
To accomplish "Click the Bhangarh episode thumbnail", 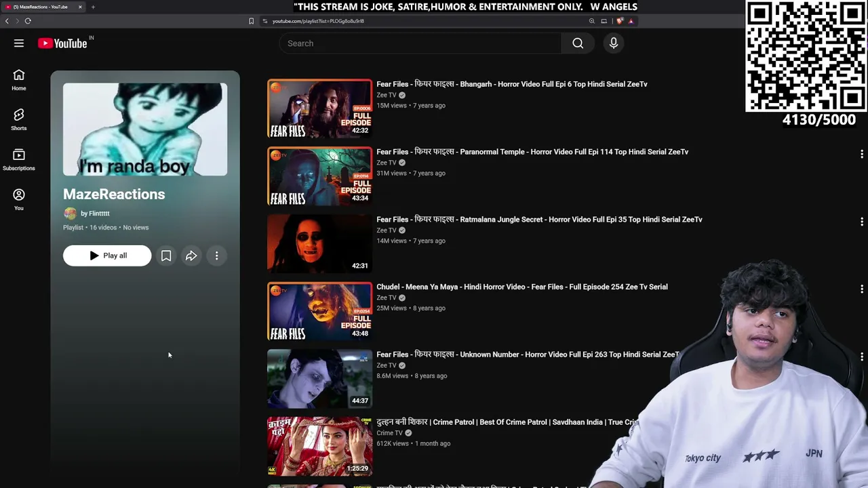I will (319, 108).
